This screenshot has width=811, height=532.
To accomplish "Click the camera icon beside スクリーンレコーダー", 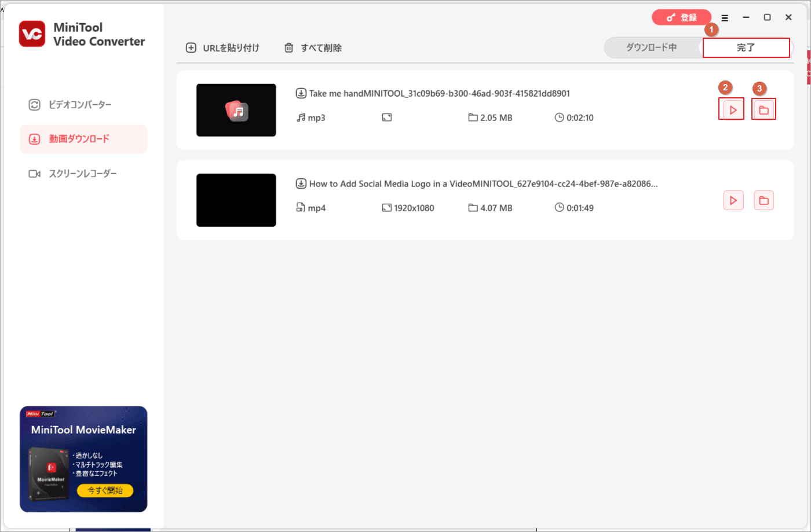I will pyautogui.click(x=34, y=174).
